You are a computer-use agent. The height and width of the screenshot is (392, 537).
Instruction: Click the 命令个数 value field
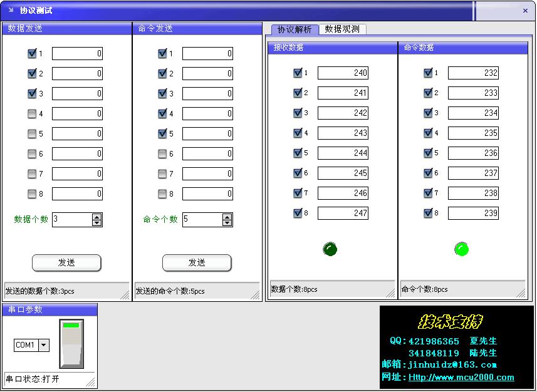tap(203, 219)
